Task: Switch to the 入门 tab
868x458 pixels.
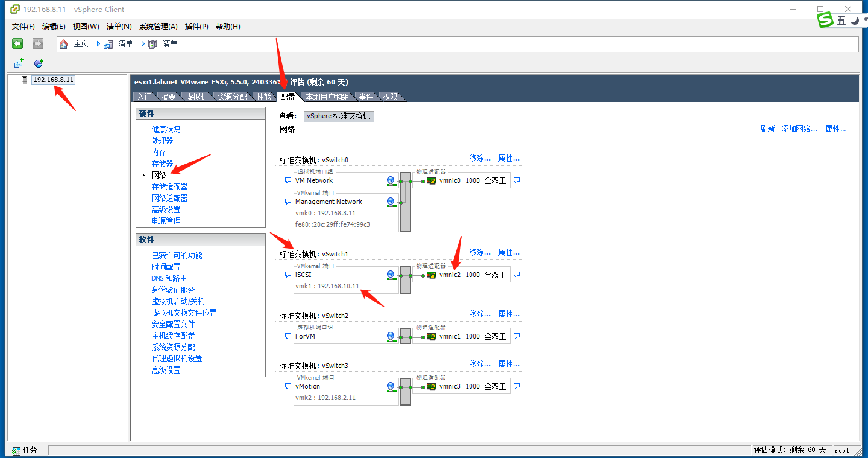Action: [144, 97]
